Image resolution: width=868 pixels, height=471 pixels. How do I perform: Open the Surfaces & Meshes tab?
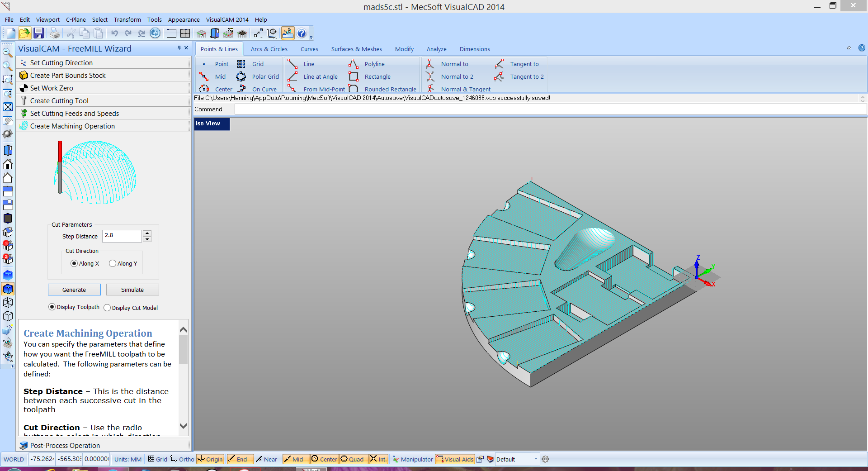point(356,49)
